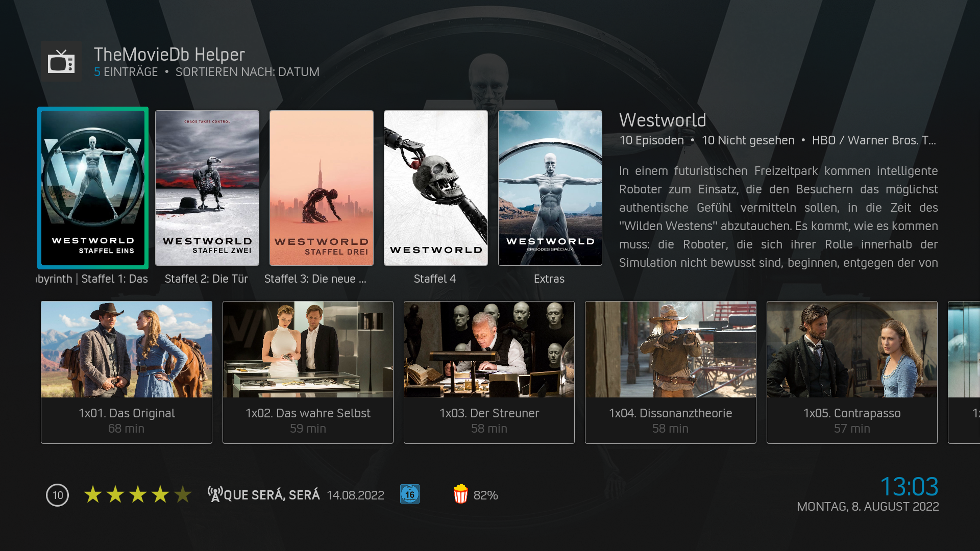Open the Staffel 4 skull poster
This screenshot has width=980, height=551.
(436, 188)
